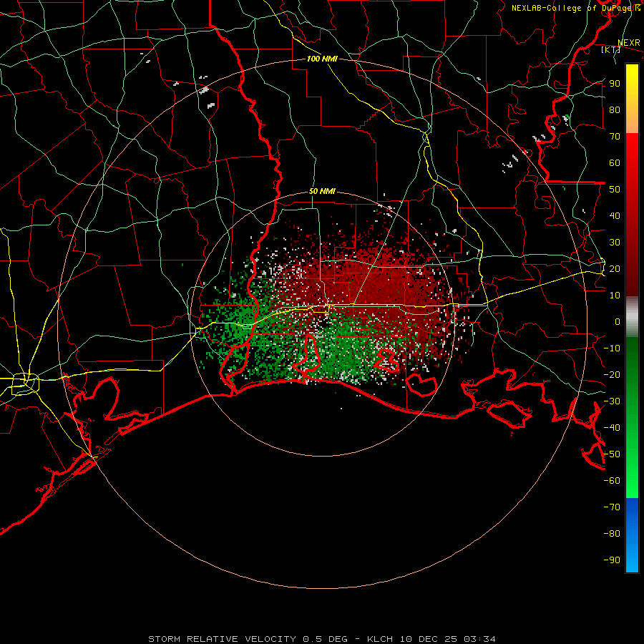This screenshot has height=644, width=644.
Task: Click the 70 value on velocity scale
Action: coord(615,137)
